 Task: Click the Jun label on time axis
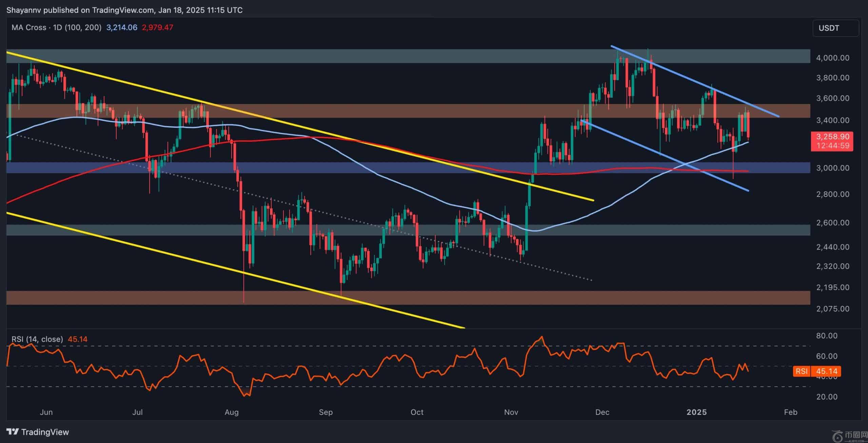(x=46, y=412)
